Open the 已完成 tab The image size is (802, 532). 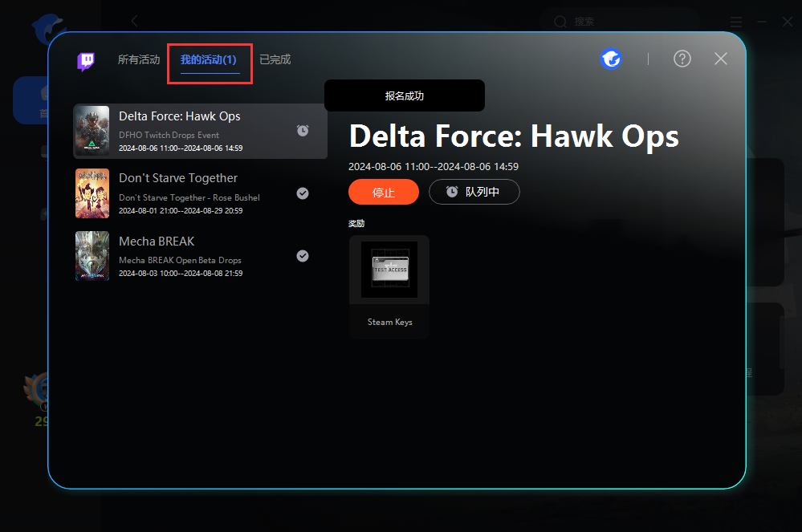click(275, 59)
